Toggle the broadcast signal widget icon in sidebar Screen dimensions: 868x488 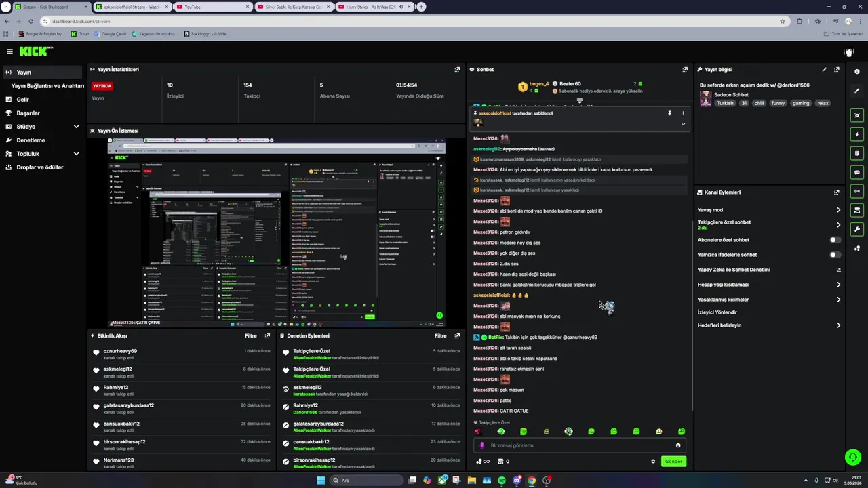[x=857, y=191]
